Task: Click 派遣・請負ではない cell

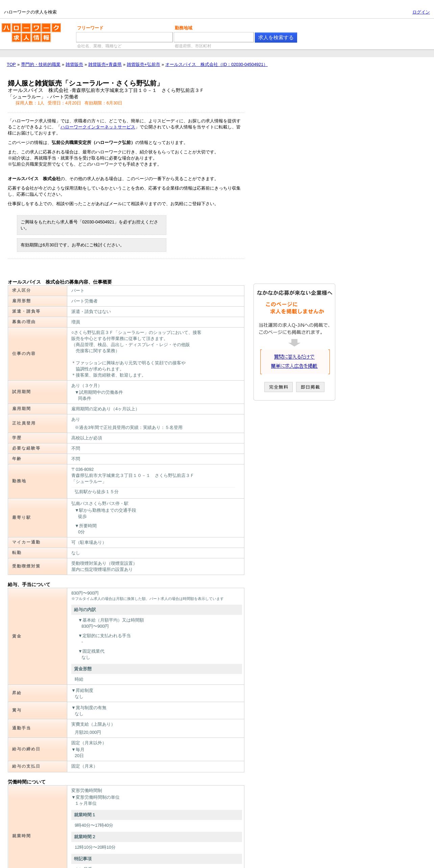Action: tap(155, 312)
